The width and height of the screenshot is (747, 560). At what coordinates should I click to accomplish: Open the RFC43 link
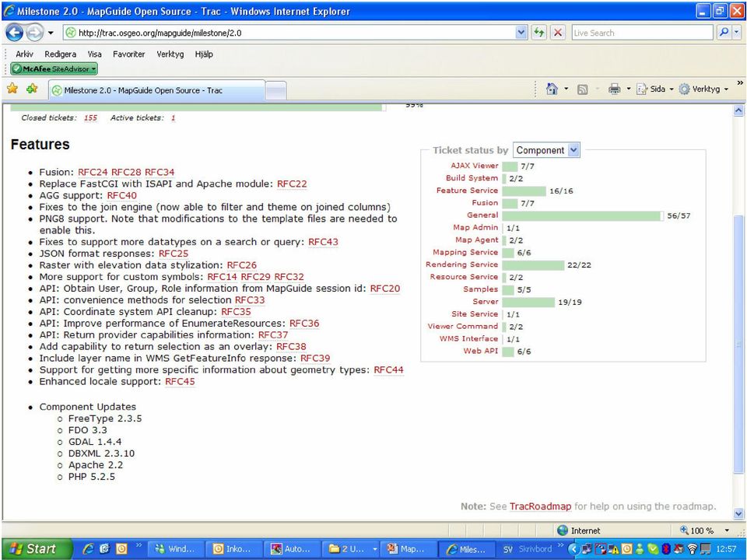pos(323,242)
